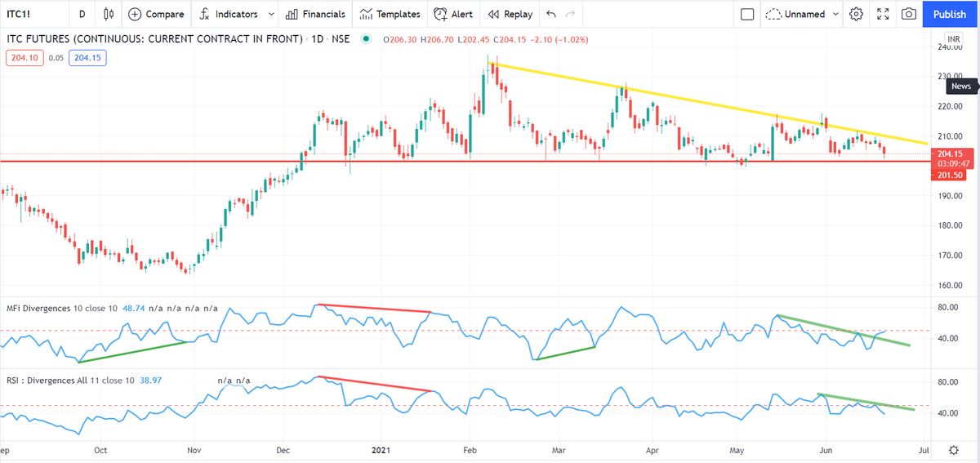The height and width of the screenshot is (463, 980).
Task: Create a new Alert
Action: pyautogui.click(x=453, y=14)
